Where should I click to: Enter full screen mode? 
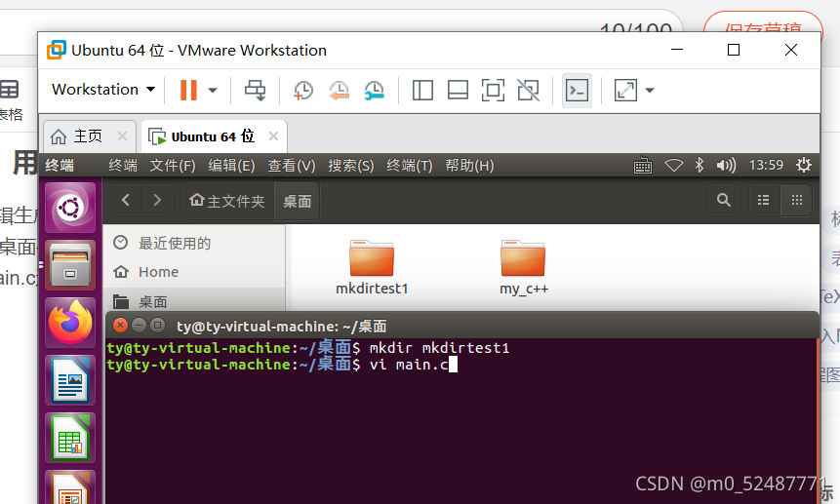click(x=493, y=90)
